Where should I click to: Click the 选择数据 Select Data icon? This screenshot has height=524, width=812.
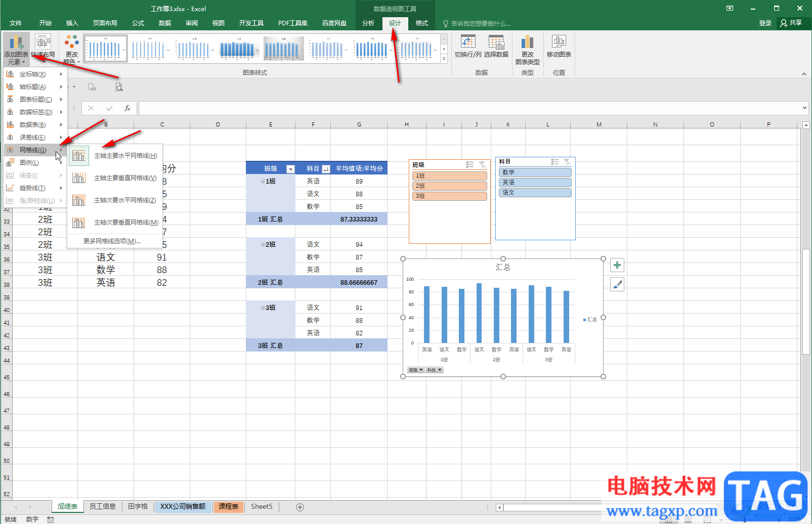coord(496,47)
